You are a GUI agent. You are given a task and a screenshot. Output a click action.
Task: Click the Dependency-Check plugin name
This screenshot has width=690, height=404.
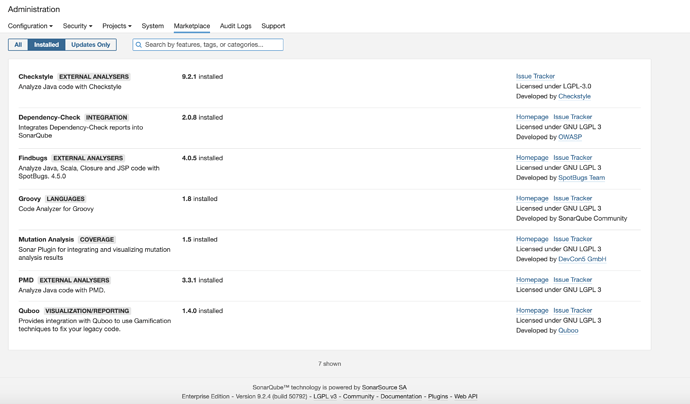click(x=49, y=118)
